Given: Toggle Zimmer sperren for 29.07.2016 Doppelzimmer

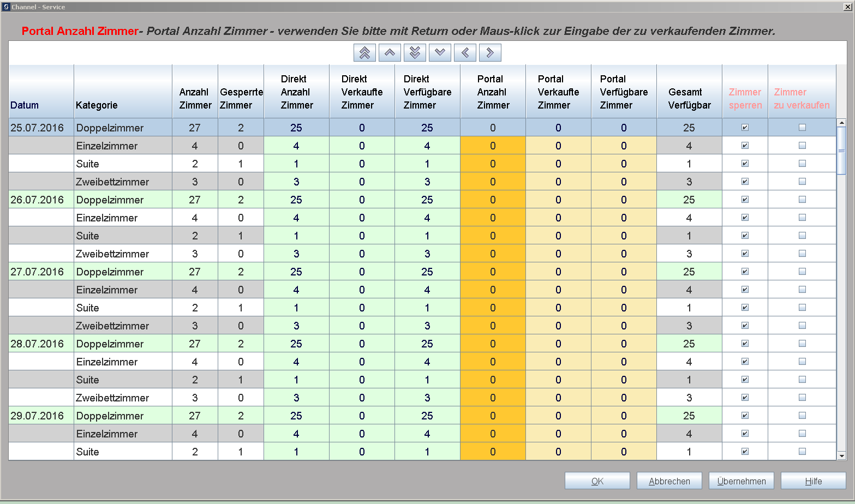Looking at the screenshot, I should pos(745,416).
